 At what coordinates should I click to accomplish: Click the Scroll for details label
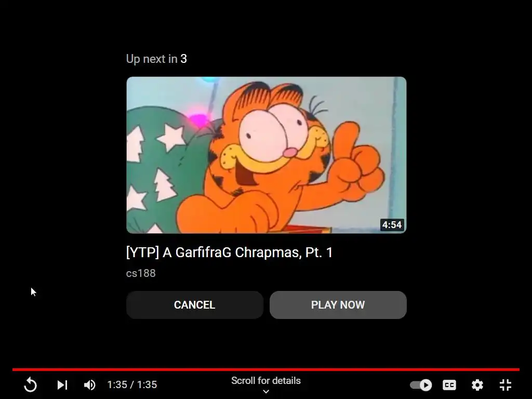pyautogui.click(x=266, y=381)
